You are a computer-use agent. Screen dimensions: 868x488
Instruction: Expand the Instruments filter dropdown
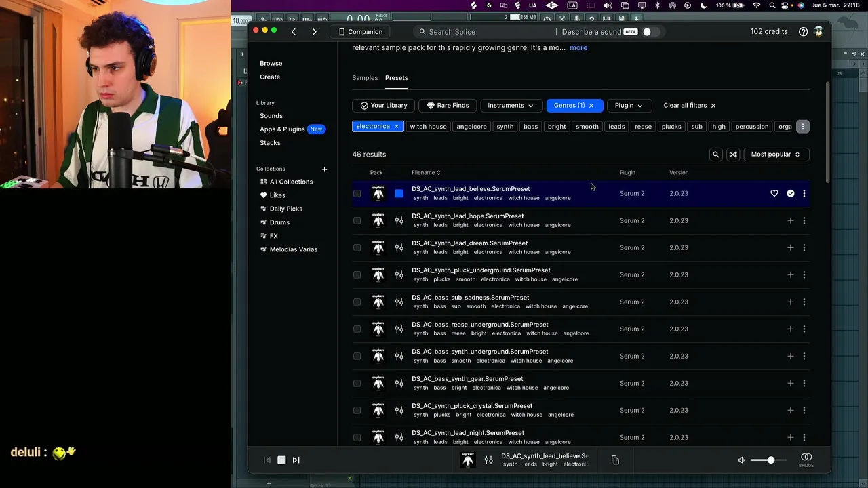click(x=511, y=106)
